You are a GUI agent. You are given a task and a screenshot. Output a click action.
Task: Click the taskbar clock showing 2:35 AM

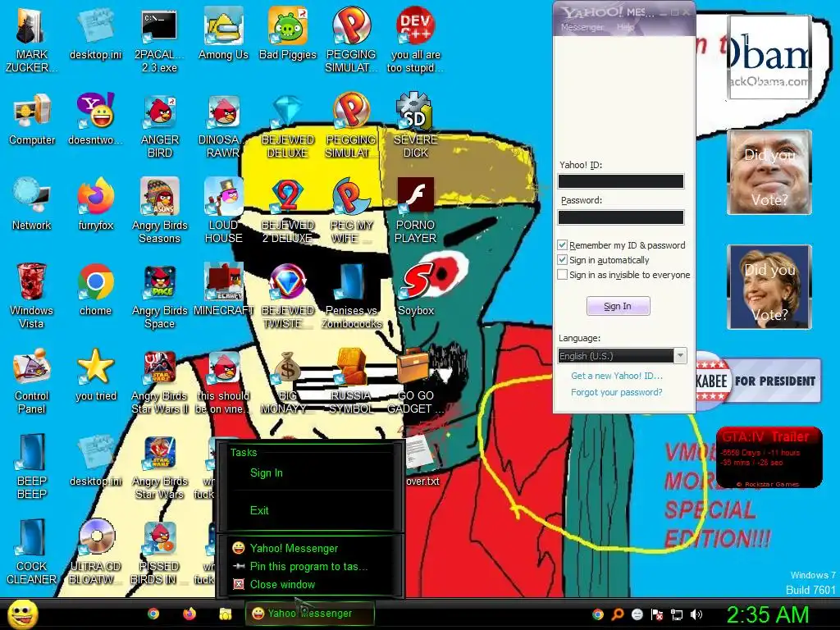click(x=767, y=614)
